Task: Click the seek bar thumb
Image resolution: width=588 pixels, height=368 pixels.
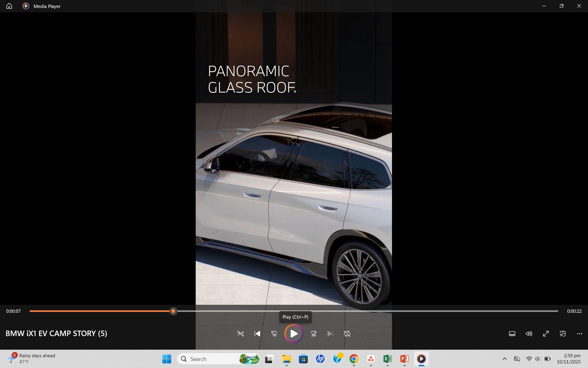Action: tap(173, 311)
